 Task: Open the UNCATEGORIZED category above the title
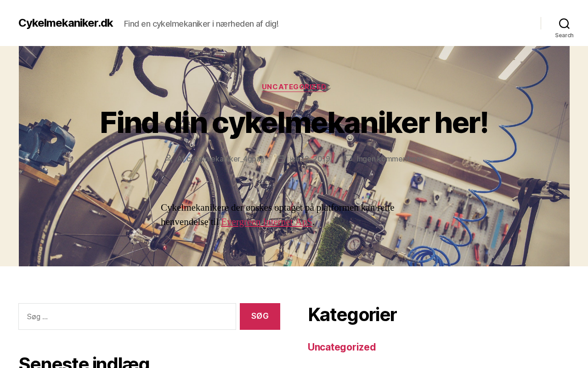[294, 87]
